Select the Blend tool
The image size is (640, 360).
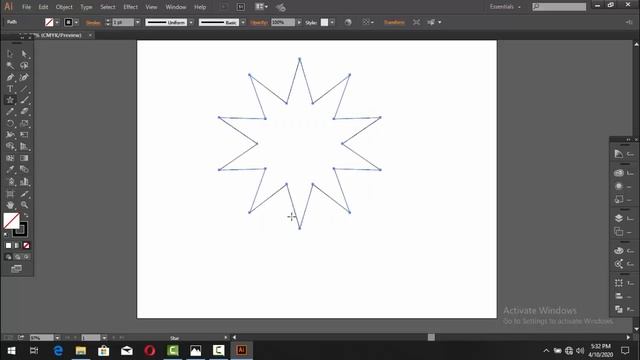[x=24, y=169]
